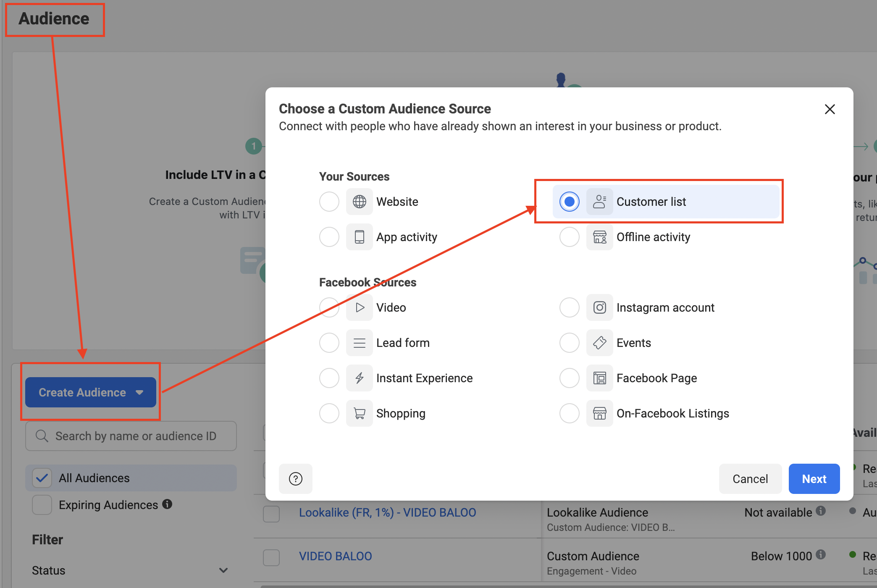Check the VIDEO BALOO row checkbox

click(x=271, y=558)
